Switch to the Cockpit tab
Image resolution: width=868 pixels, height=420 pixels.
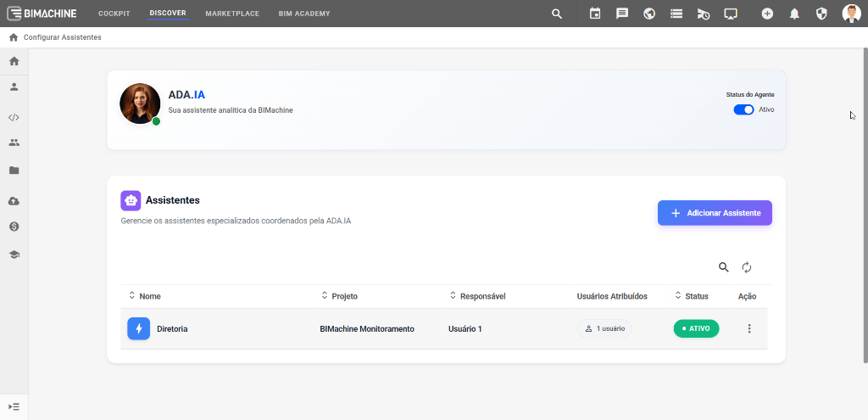point(114,14)
